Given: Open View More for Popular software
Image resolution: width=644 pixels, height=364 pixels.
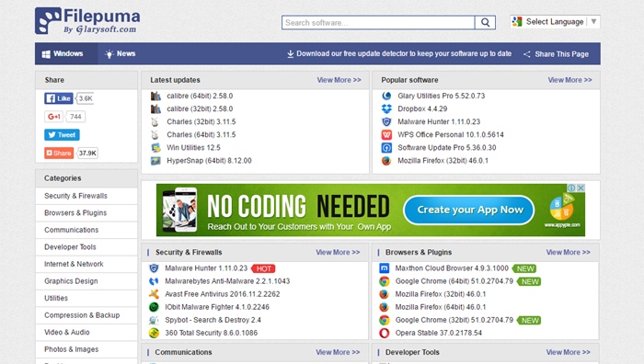Looking at the screenshot, I should 569,80.
